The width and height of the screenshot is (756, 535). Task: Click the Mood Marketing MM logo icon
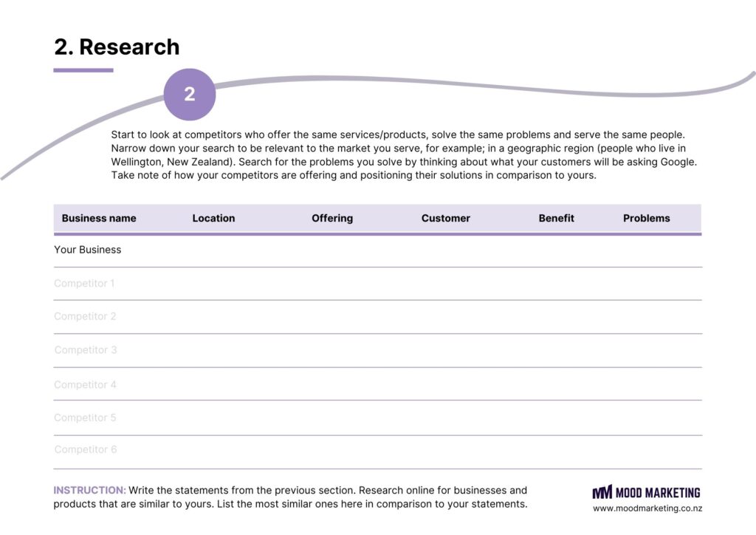coord(602,492)
